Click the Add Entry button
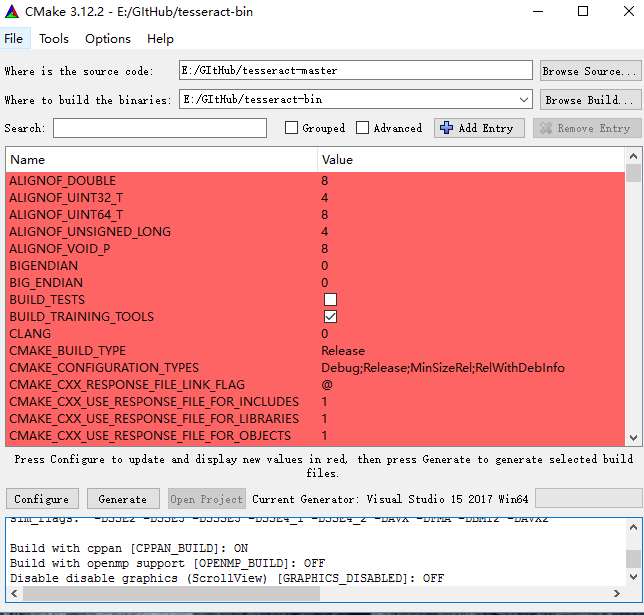This screenshot has height=615, width=644. pyautogui.click(x=479, y=128)
